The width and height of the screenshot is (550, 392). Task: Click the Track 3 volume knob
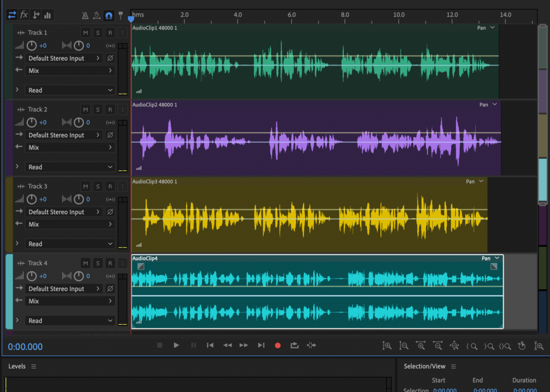[32, 199]
